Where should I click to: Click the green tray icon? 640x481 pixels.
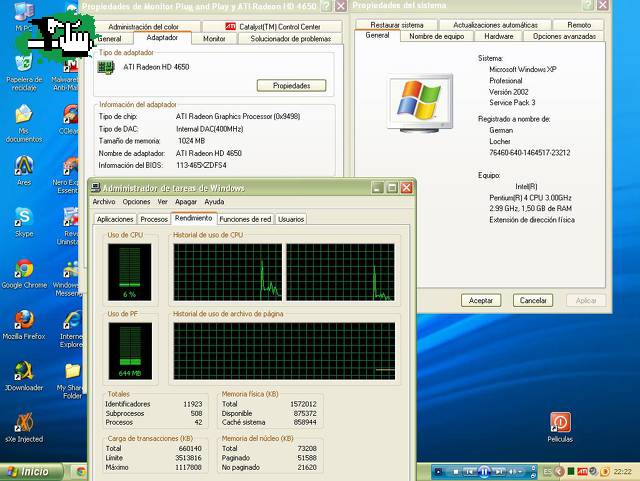(571, 471)
